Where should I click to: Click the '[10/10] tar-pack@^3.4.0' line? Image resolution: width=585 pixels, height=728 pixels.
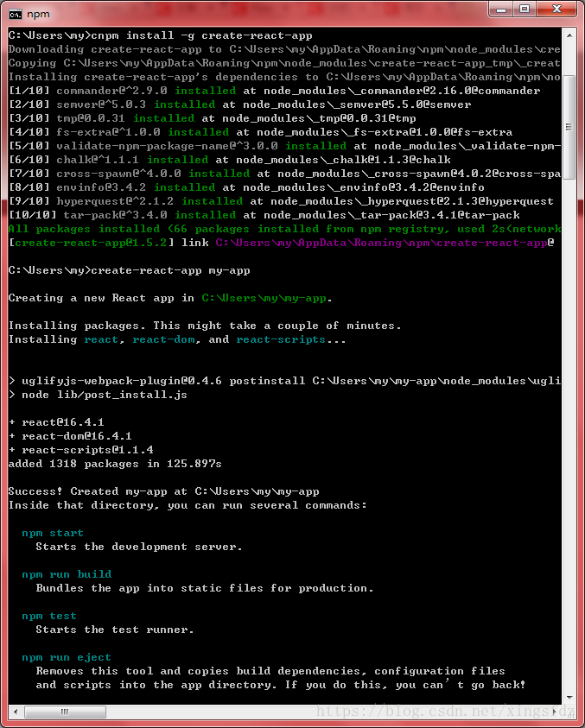[x=264, y=215]
